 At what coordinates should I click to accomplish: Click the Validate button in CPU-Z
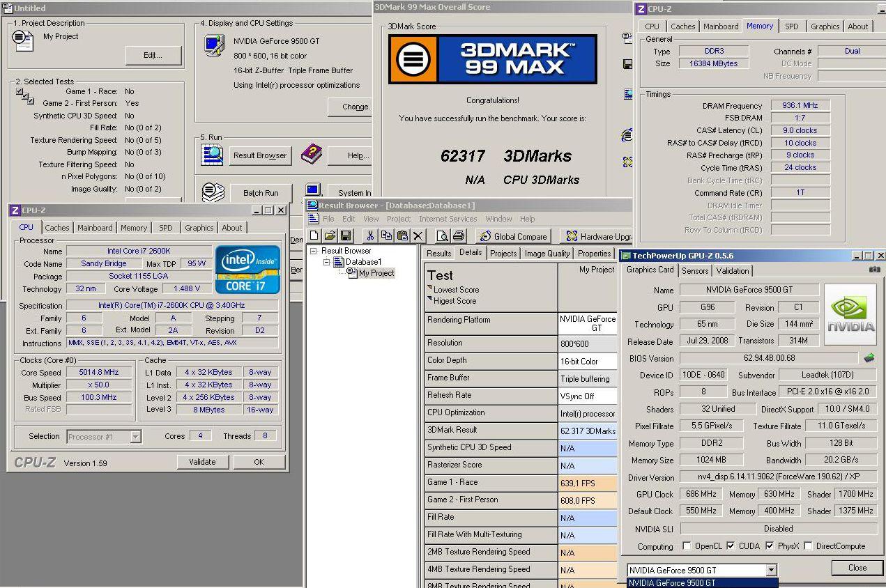202,461
